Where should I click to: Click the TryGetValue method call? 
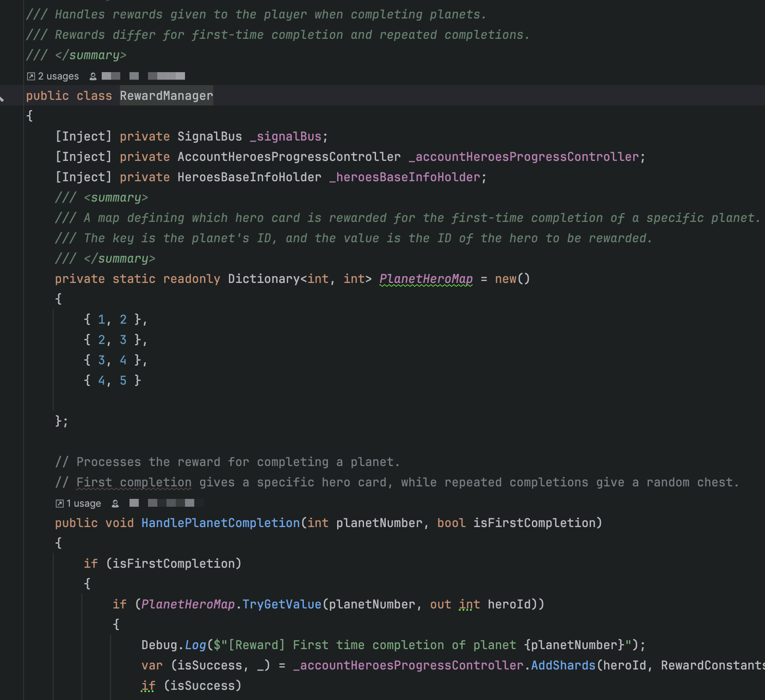pyautogui.click(x=282, y=604)
